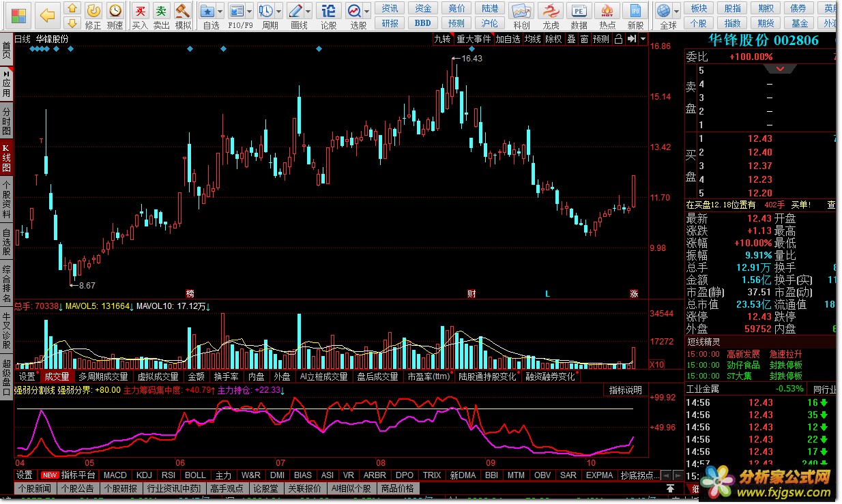Click the 资讯 news button
Image resolution: width=842 pixels, height=504 pixels.
click(x=390, y=9)
